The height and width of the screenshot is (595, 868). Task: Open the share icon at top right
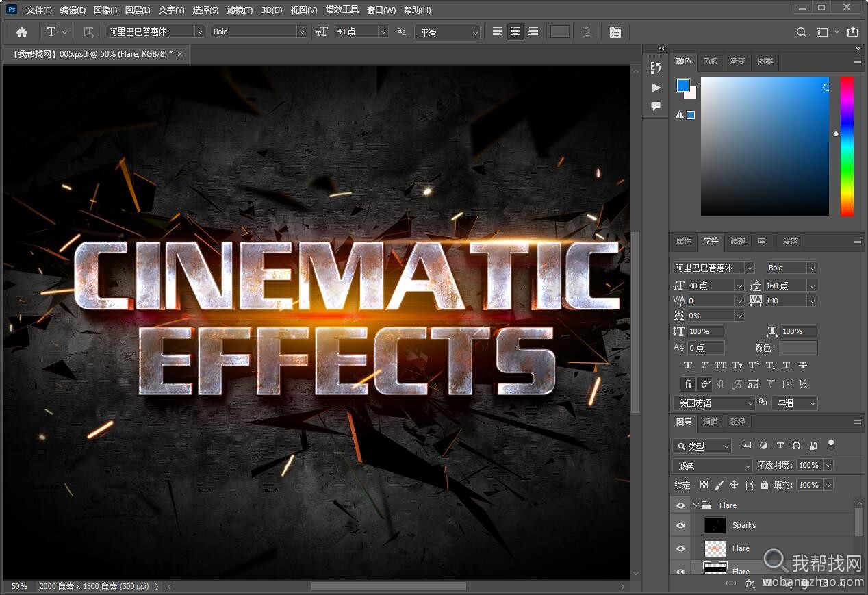tap(852, 31)
